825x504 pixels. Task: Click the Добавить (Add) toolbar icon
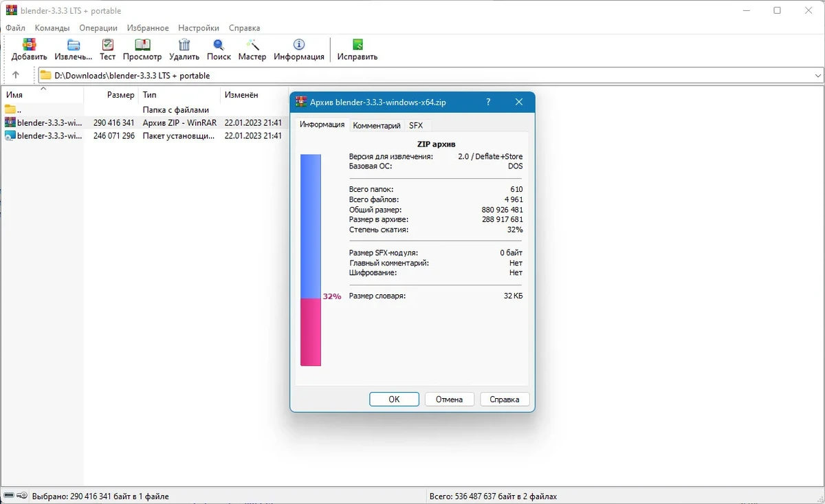click(29, 45)
